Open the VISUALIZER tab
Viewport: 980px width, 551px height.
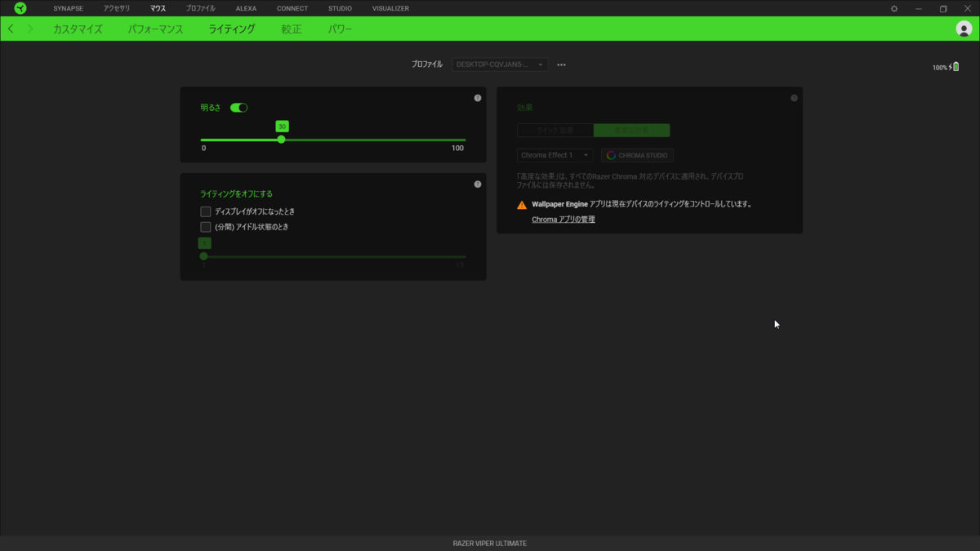[390, 8]
